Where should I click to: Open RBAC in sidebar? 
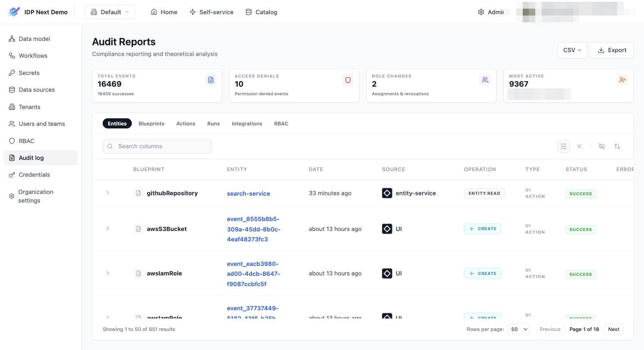(x=41, y=141)
